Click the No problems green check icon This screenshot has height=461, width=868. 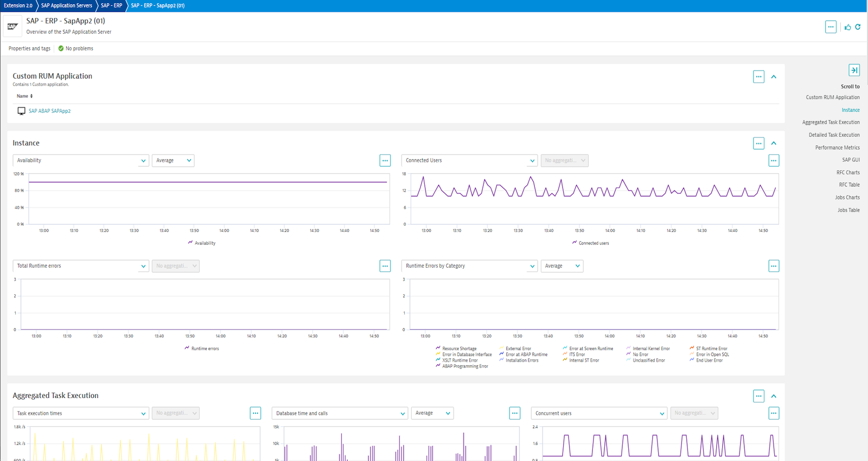61,48
